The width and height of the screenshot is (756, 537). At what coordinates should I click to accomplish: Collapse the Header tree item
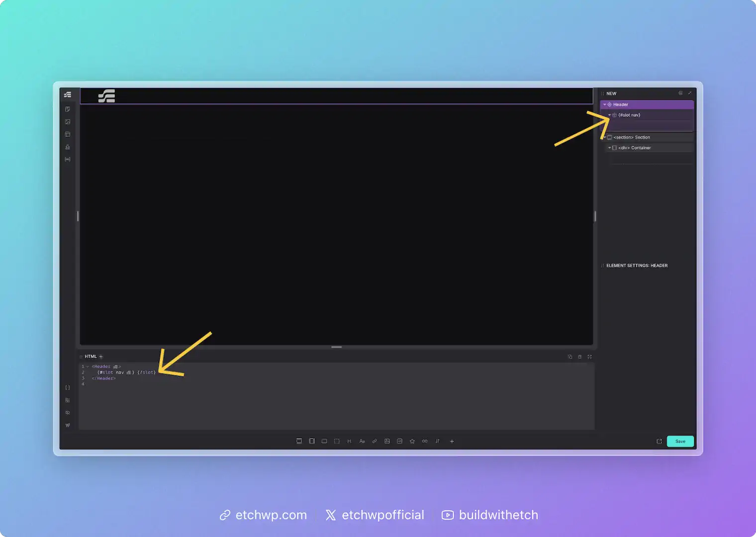[605, 105]
